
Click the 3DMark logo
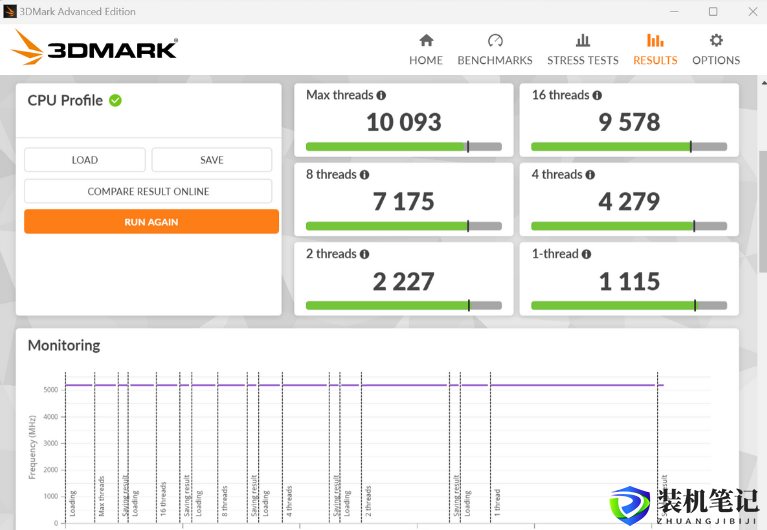point(94,47)
